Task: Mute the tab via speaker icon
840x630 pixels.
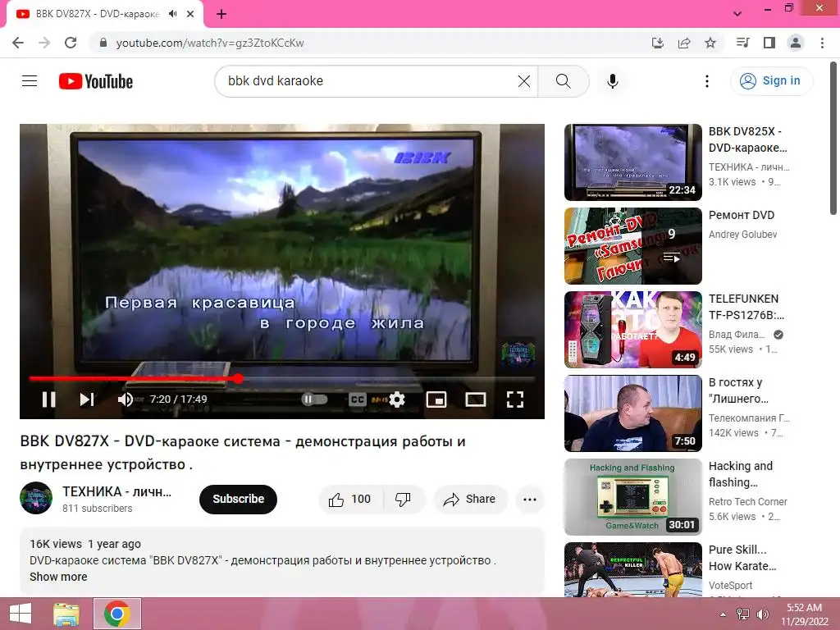Action: pos(172,14)
